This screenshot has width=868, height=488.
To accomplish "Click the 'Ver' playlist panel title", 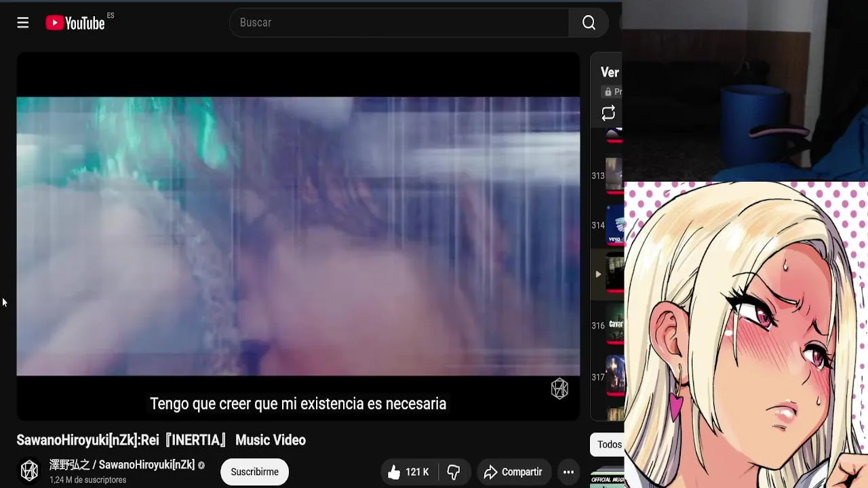I will click(x=610, y=73).
